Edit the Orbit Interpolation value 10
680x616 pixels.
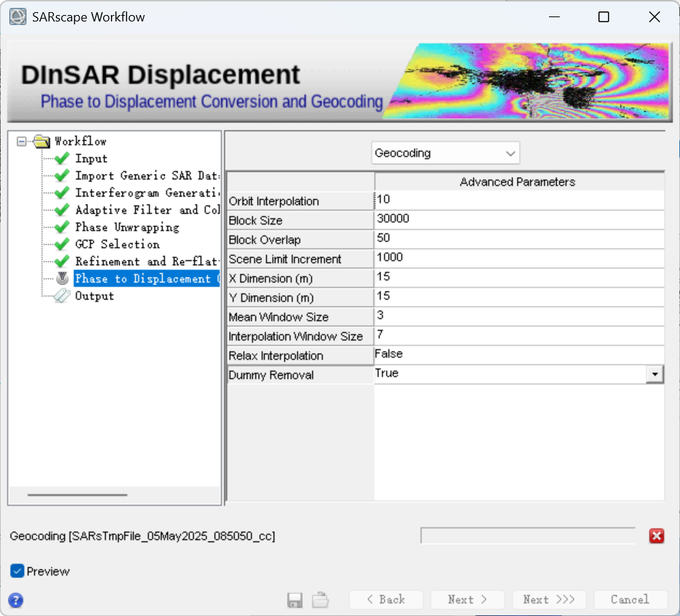(519, 200)
